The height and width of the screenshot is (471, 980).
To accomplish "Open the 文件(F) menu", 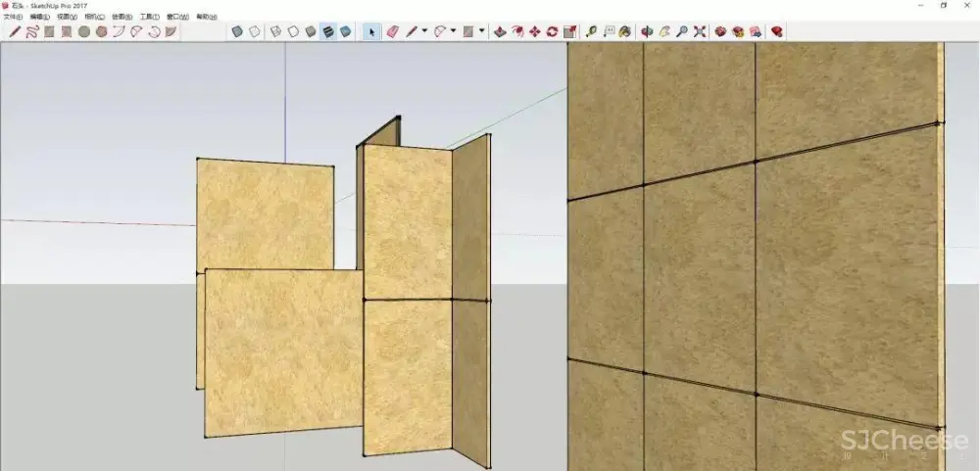I will 13,18.
